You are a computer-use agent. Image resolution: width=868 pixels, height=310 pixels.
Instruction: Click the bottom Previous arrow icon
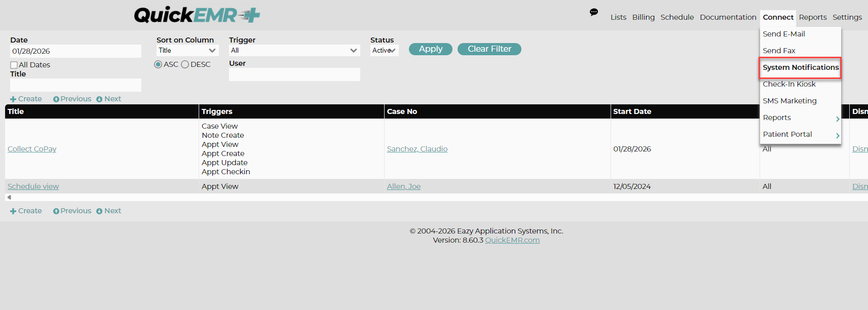coord(56,211)
